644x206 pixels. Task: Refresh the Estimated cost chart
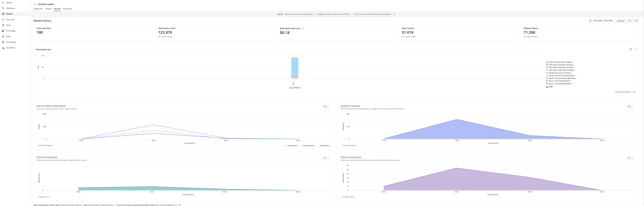(x=630, y=49)
